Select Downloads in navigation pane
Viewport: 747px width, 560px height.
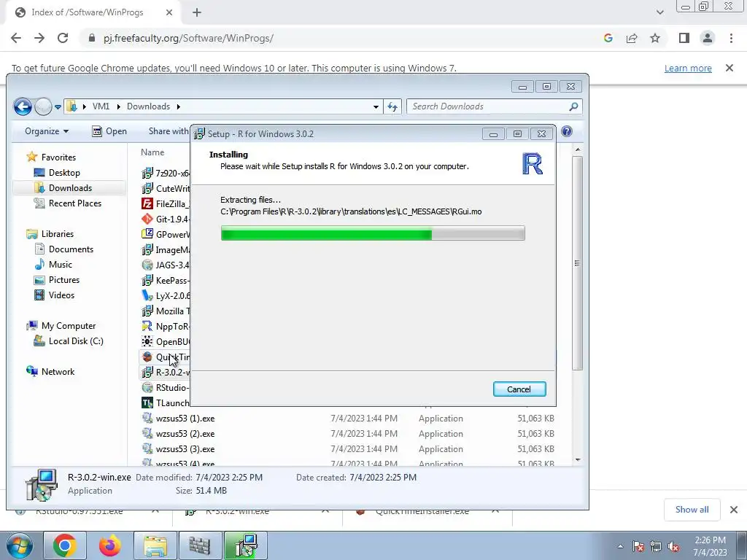pyautogui.click(x=70, y=187)
